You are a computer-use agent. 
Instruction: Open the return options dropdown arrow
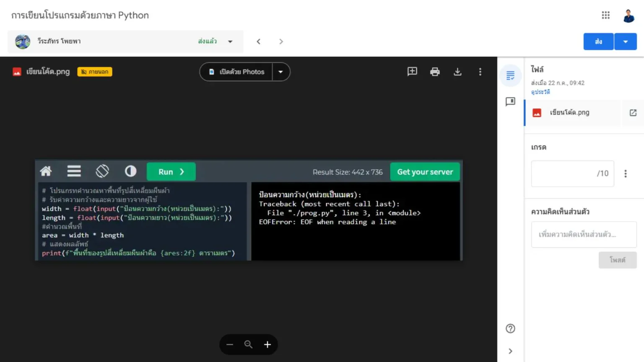(626, 41)
